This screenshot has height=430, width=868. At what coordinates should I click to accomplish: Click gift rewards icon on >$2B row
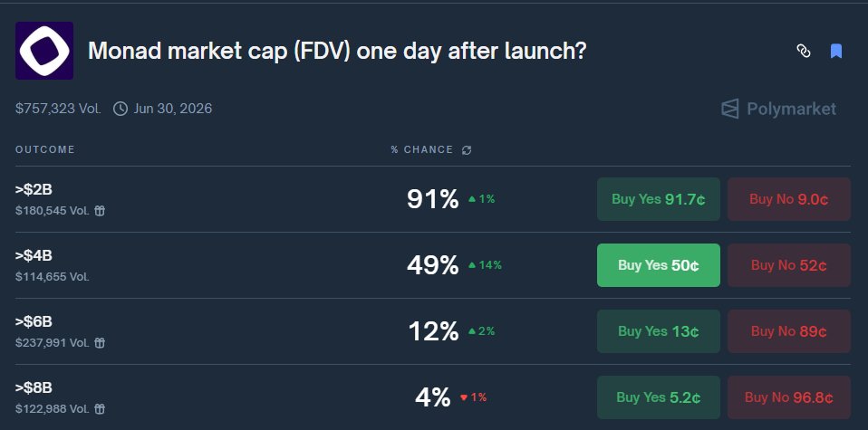[100, 211]
